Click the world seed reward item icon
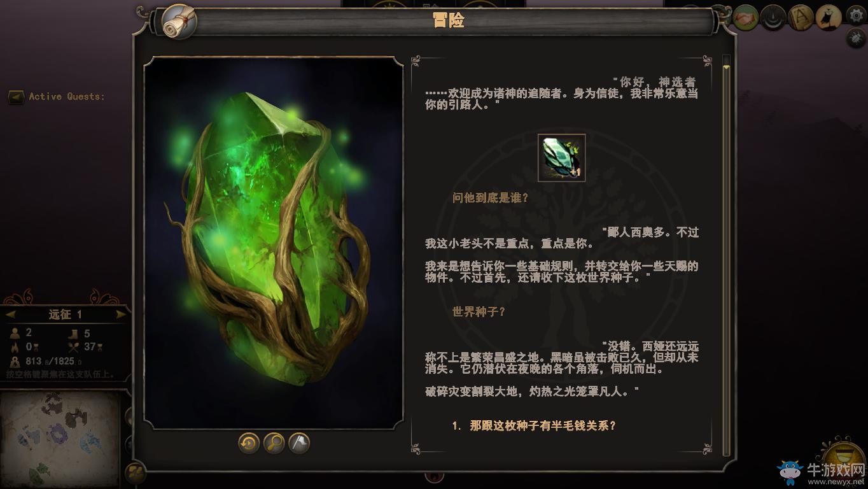Image resolution: width=868 pixels, height=489 pixels. [561, 158]
